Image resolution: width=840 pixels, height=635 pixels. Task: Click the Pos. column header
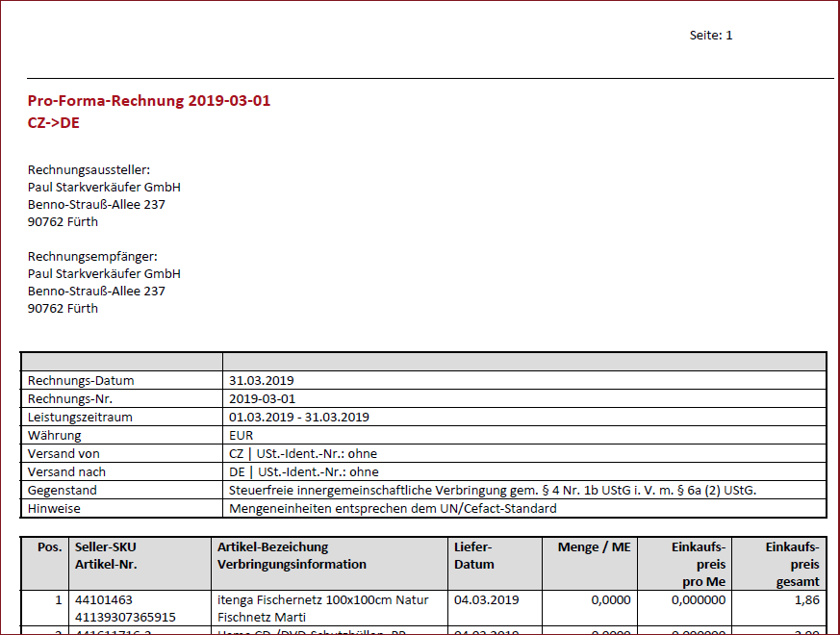(49, 547)
